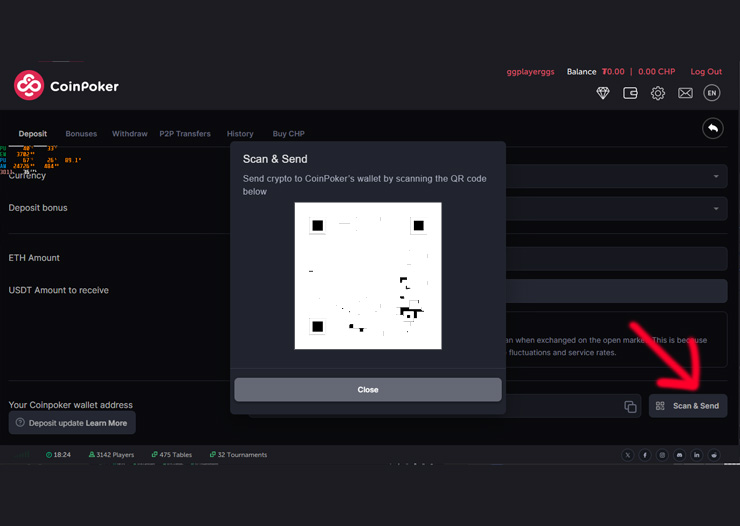This screenshot has height=526, width=740.
Task: Click Deposit update Learn More
Action: pyautogui.click(x=72, y=423)
